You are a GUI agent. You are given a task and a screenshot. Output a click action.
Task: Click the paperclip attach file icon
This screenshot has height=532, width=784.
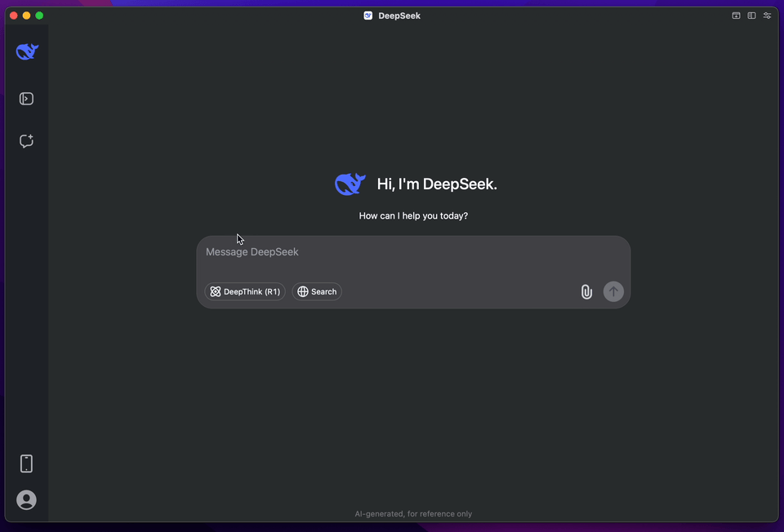click(x=586, y=292)
